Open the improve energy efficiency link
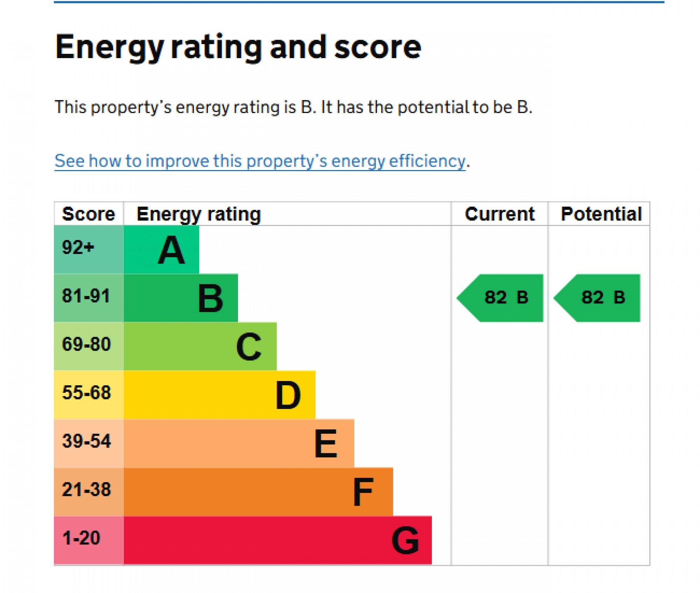This screenshot has width=700, height=593. pos(260,161)
